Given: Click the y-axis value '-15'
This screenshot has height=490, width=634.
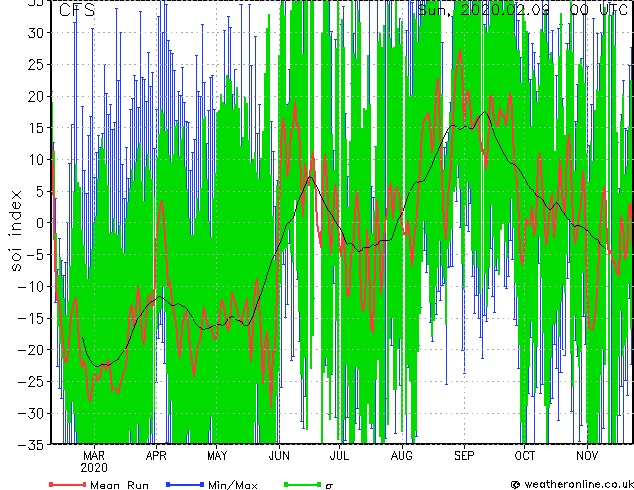Looking at the screenshot, I should pyautogui.click(x=32, y=318).
